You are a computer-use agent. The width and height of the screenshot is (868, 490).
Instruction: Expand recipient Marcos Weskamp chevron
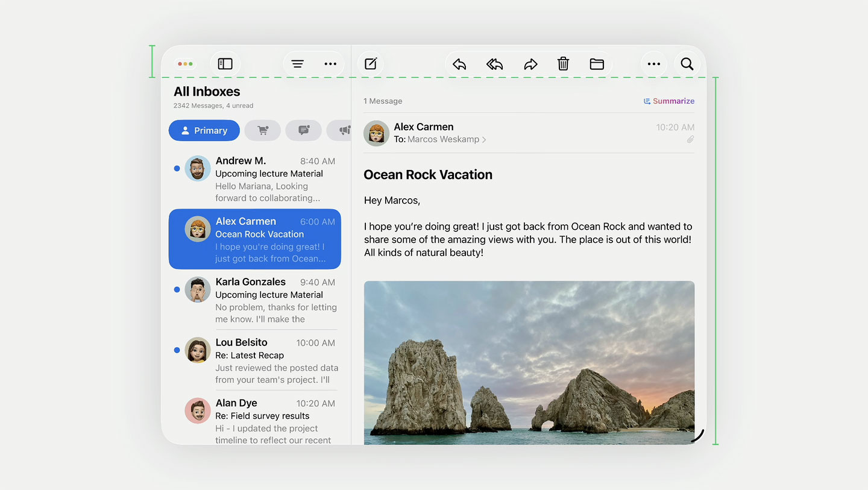click(x=484, y=140)
